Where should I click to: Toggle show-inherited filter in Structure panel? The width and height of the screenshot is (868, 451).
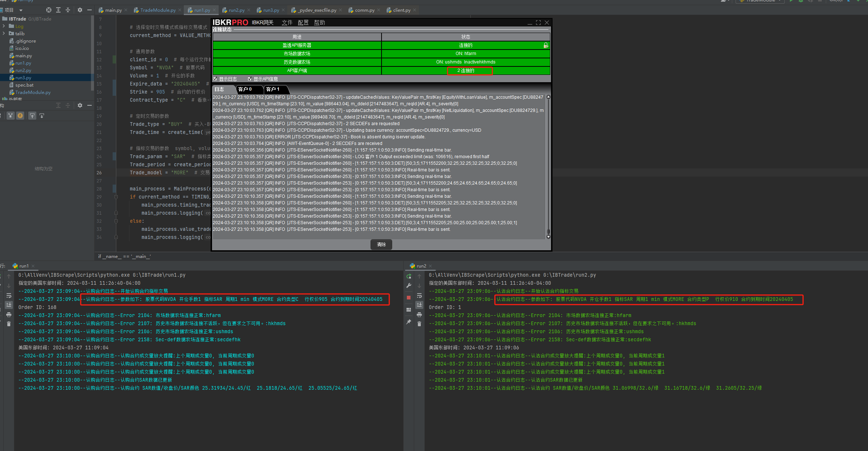pyautogui.click(x=11, y=116)
